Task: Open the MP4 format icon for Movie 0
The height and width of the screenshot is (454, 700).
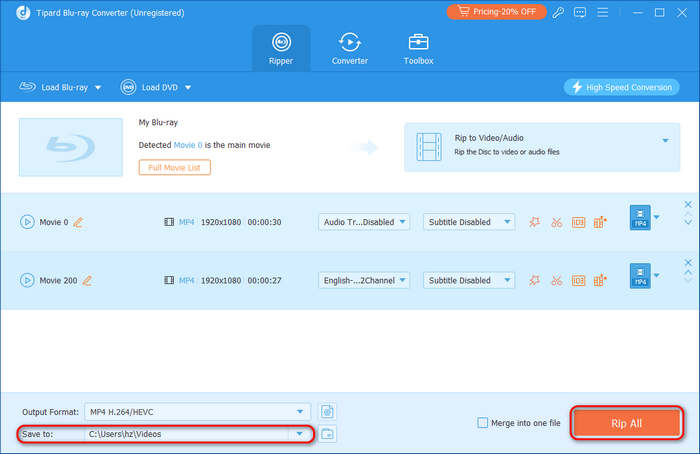Action: pyautogui.click(x=638, y=219)
